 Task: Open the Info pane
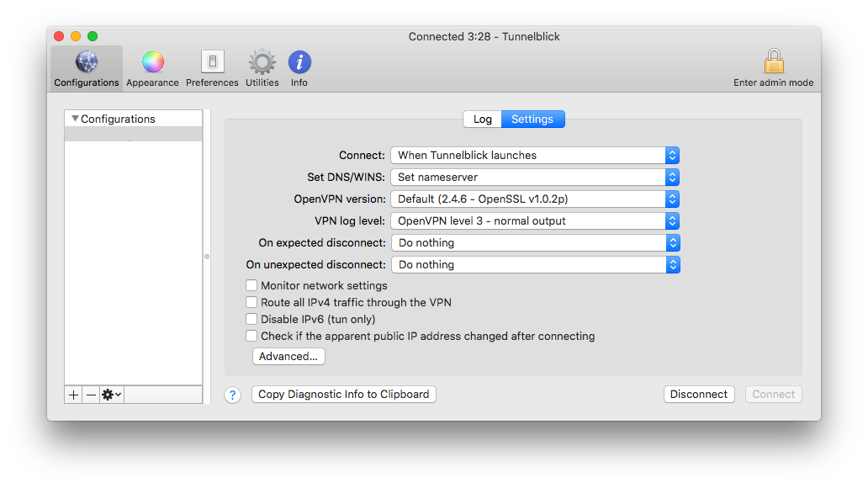(299, 69)
